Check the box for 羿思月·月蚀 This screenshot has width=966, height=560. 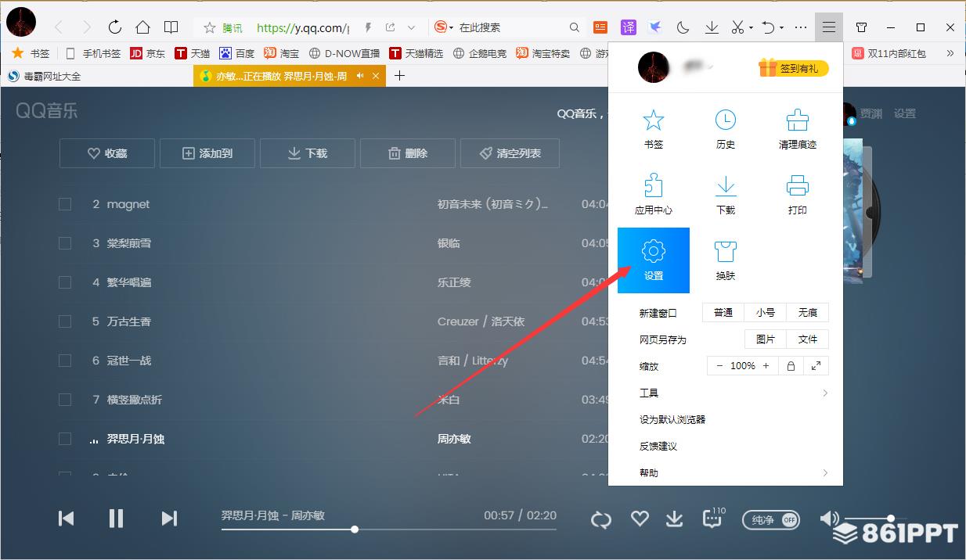point(65,439)
